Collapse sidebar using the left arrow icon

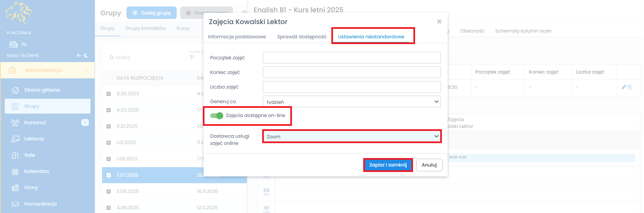point(79,56)
